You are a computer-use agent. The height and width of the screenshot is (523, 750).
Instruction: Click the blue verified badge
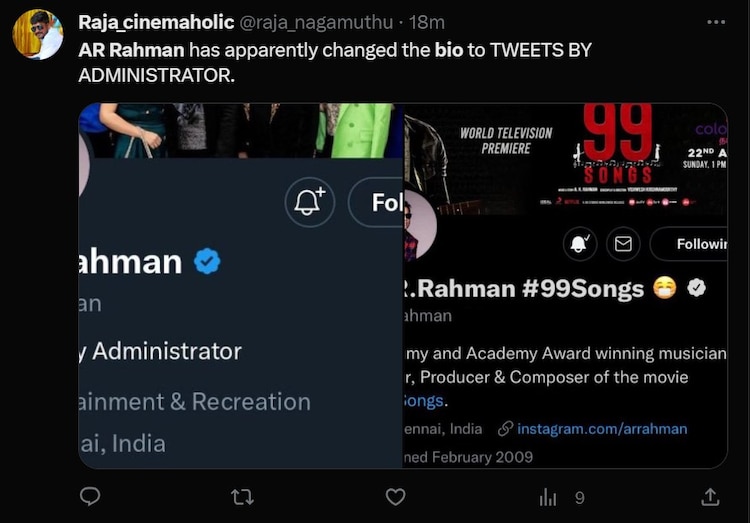pos(207,262)
